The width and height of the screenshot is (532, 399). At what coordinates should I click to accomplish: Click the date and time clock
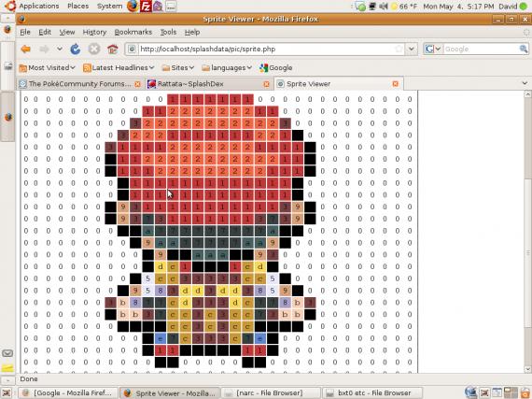point(458,7)
